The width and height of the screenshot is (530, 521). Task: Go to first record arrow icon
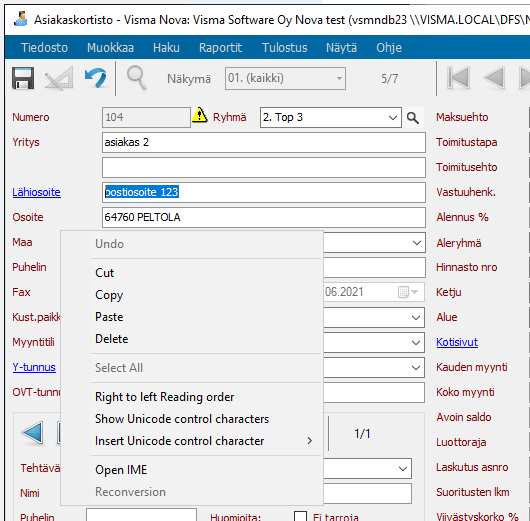(458, 78)
